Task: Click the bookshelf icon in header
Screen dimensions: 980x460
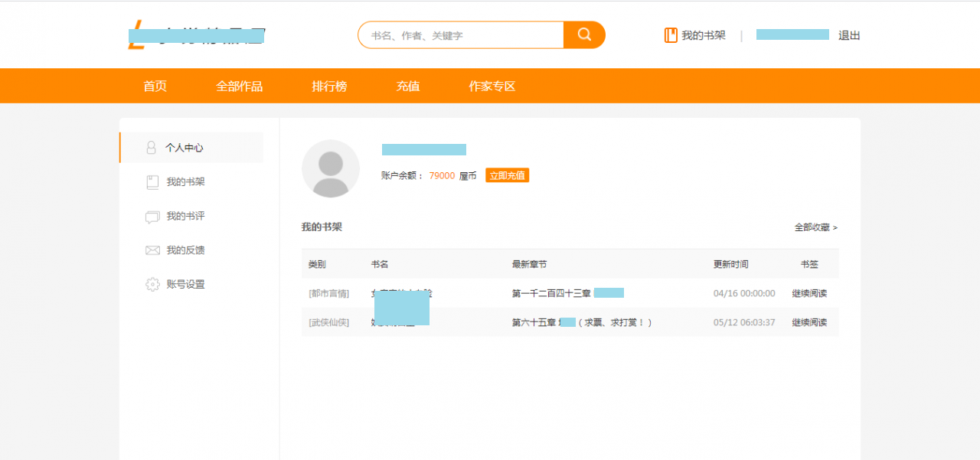Action: 671,35
